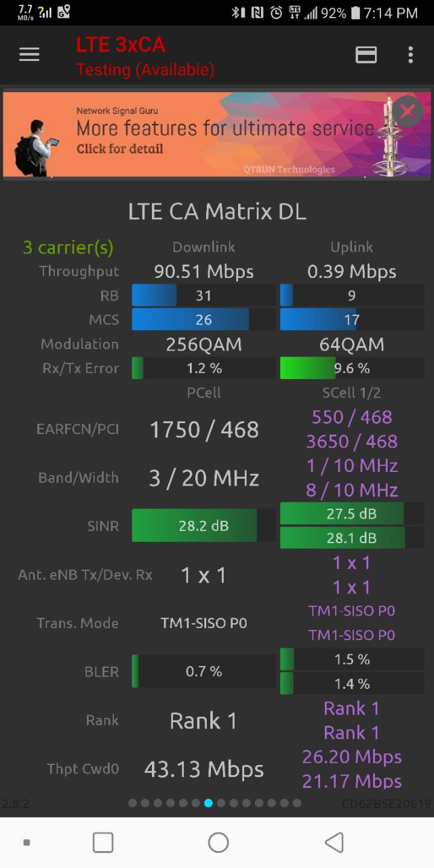Tap the PCell EARFCN/PCI 1750 / 468 value
Image resolution: width=434 pixels, height=868 pixels.
(204, 429)
